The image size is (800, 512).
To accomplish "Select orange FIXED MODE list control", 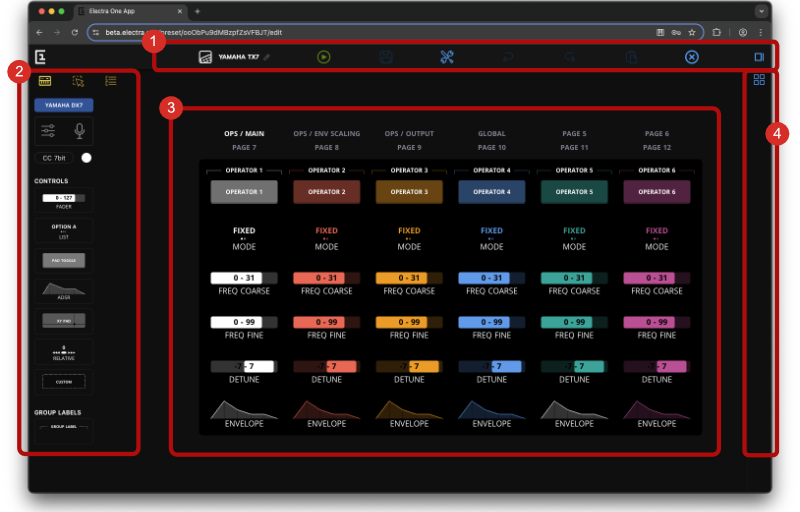I will click(409, 238).
